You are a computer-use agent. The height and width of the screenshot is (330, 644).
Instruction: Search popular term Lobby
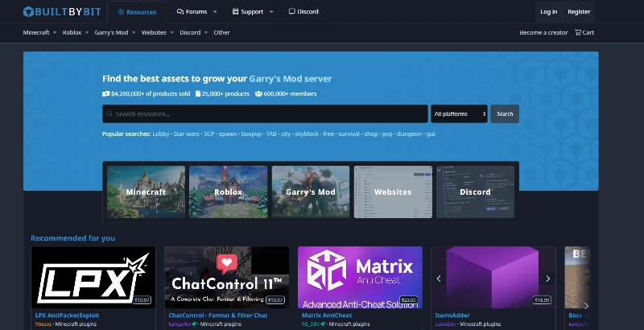tap(160, 134)
